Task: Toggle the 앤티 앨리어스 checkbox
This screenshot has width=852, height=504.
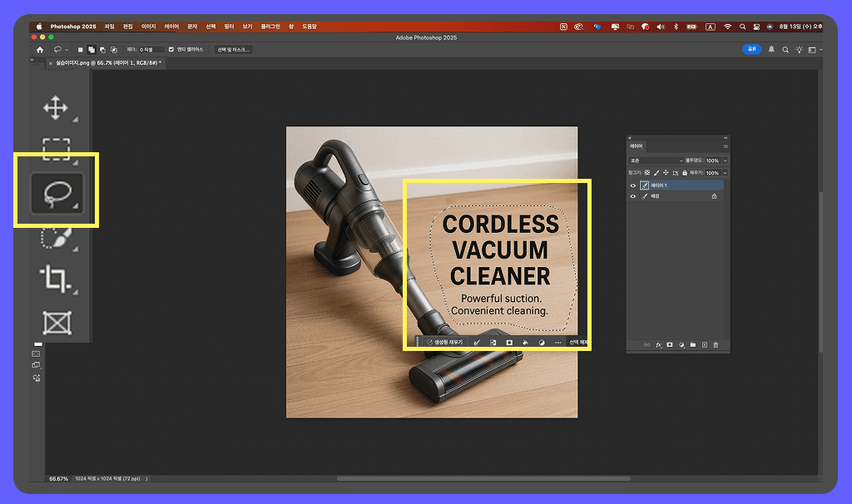Action: (171, 49)
